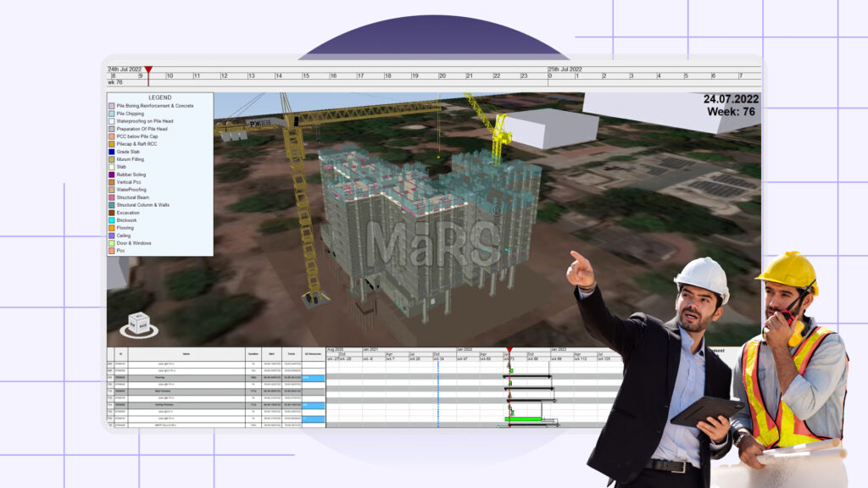This screenshot has width=868, height=488.
Task: Click 'Vertical Pcc' legend entry
Action: point(129,182)
